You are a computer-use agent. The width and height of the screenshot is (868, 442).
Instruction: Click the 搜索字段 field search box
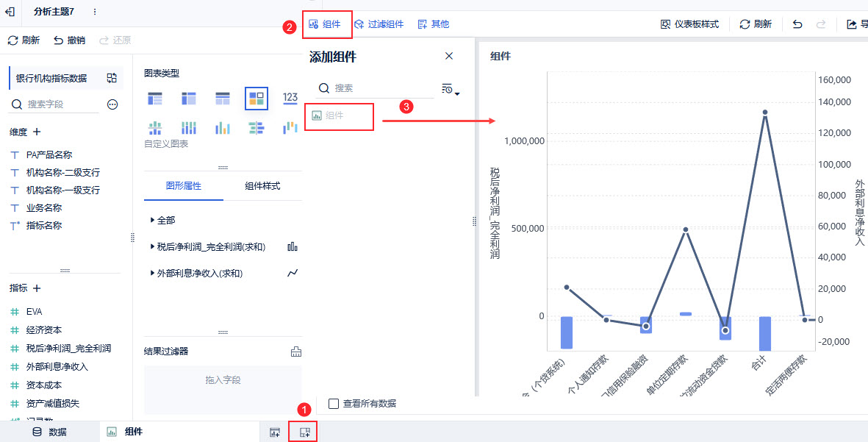pos(54,104)
